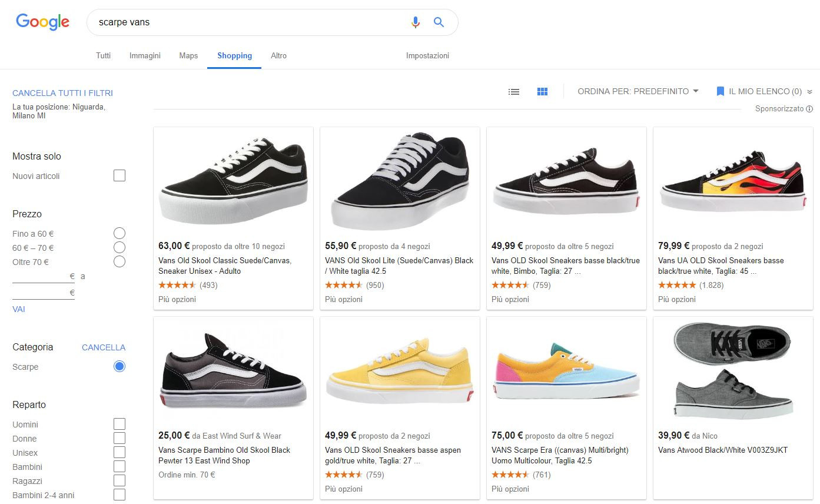Expand Il mio elenco chevron

[x=809, y=92]
